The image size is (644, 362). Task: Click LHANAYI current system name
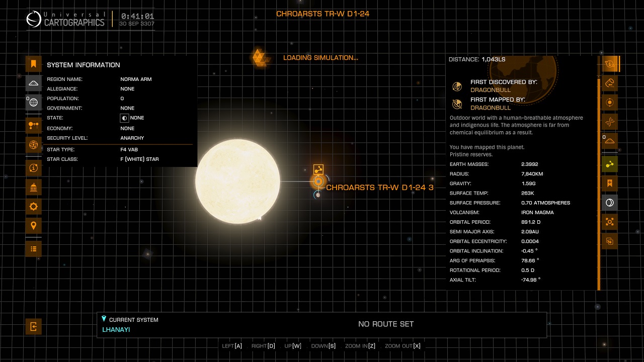[x=116, y=330]
